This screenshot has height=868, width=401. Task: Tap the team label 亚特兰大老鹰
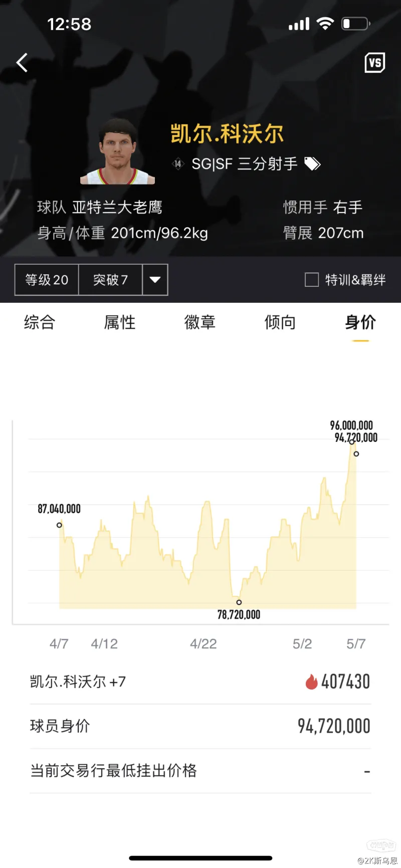tap(117, 207)
